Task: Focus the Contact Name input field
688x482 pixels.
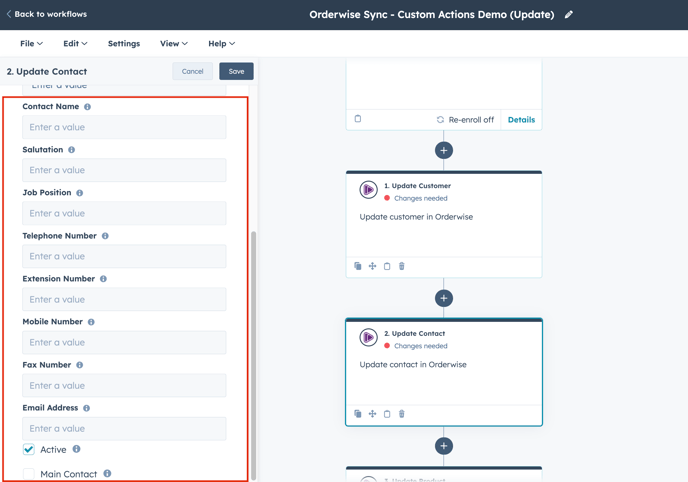Action: 124,127
